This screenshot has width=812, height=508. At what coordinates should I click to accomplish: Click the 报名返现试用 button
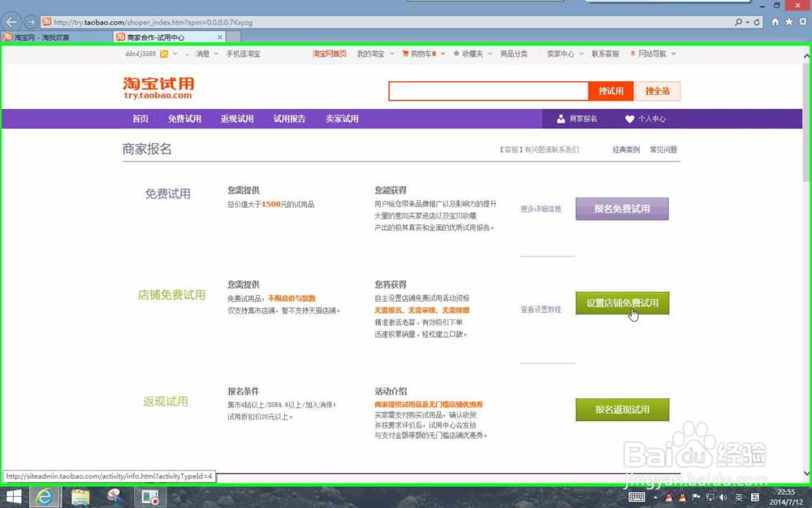pos(622,410)
